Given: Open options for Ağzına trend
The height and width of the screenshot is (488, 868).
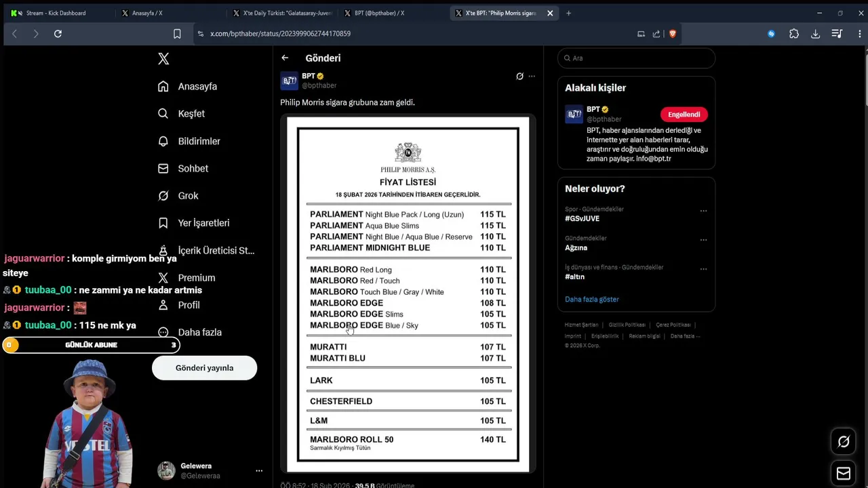Looking at the screenshot, I should [703, 240].
